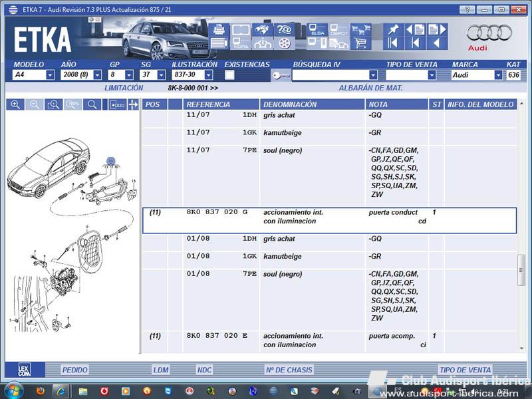Click the key icon next to BÚSQUEDA IV
Screen dimensions: 532x399
click(x=281, y=75)
